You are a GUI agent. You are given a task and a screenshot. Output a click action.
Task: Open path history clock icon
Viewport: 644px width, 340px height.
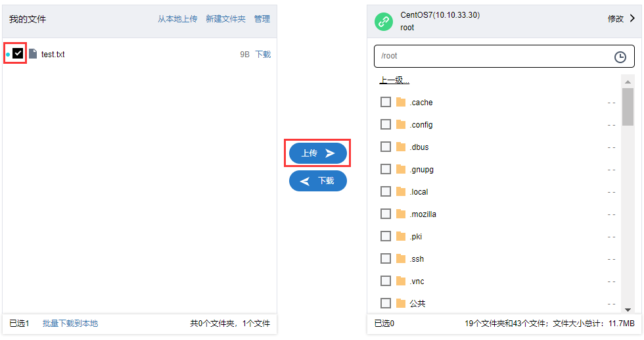tap(620, 57)
